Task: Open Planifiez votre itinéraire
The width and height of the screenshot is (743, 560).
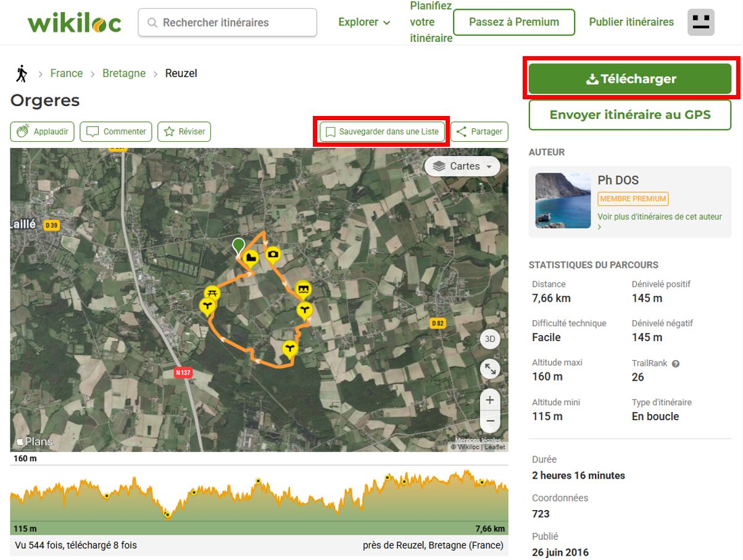Action: (x=431, y=22)
